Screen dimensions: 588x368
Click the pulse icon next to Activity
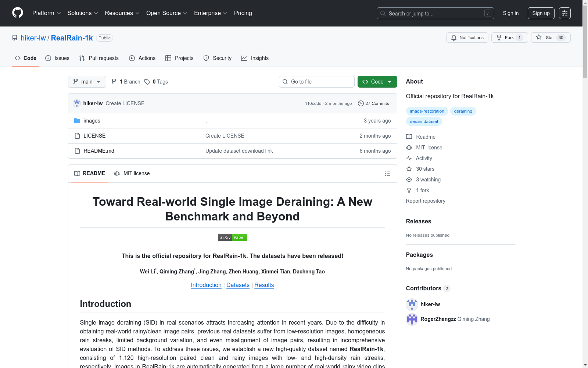tap(409, 158)
